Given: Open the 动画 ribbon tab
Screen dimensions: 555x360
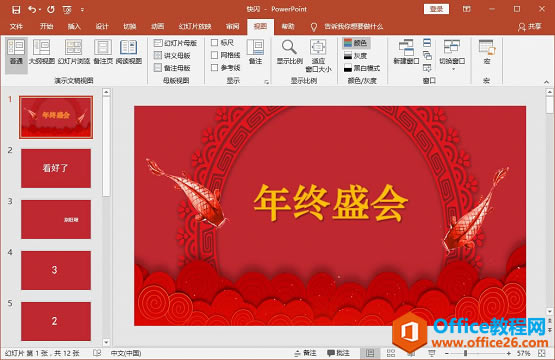Looking at the screenshot, I should click(x=158, y=27).
